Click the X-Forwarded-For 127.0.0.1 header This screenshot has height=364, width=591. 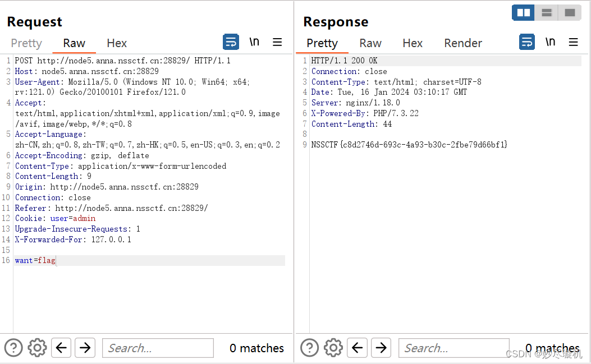(x=73, y=239)
